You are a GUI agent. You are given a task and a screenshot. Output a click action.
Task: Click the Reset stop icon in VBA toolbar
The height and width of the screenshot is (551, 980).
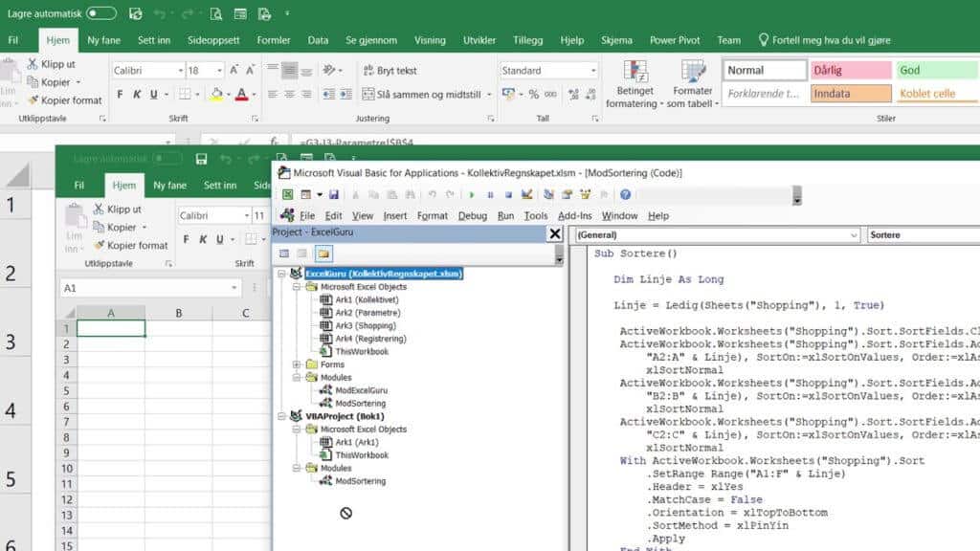[509, 195]
